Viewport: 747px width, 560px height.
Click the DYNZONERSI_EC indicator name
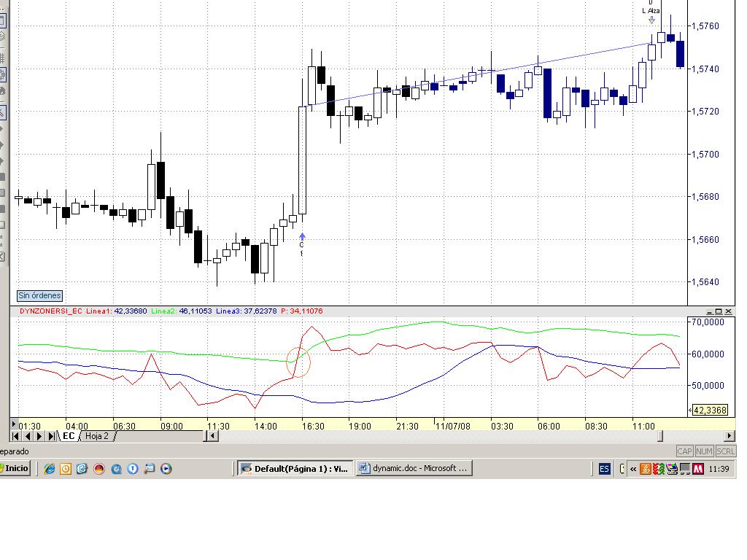tap(50, 311)
